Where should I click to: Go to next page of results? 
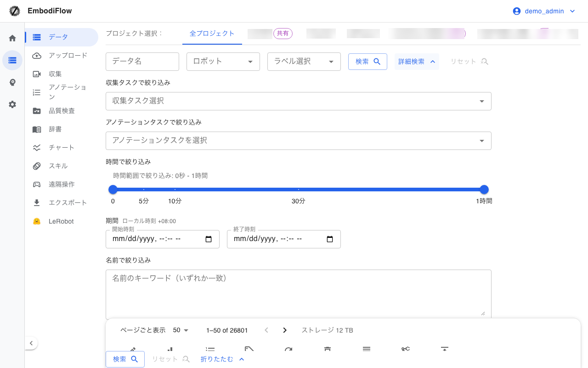pos(285,330)
